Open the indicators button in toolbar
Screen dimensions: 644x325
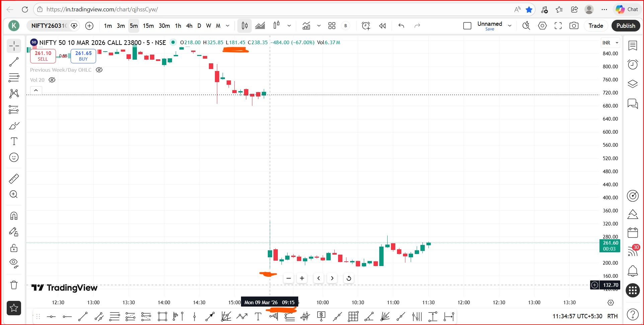(x=306, y=26)
